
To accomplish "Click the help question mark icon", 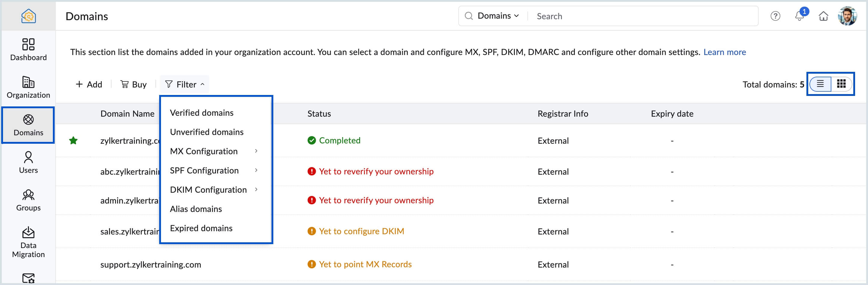I will (x=775, y=16).
